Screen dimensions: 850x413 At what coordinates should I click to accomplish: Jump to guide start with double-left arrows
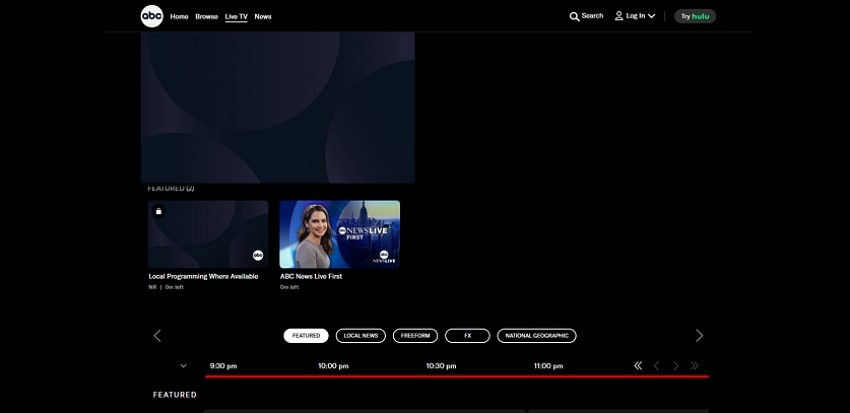(x=638, y=366)
